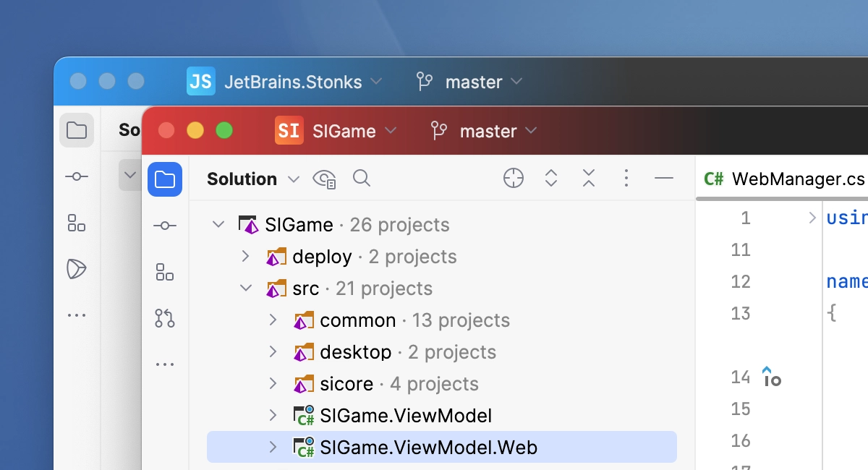
Task: Open the Commit tool in SIGame sidebar
Action: tap(165, 226)
